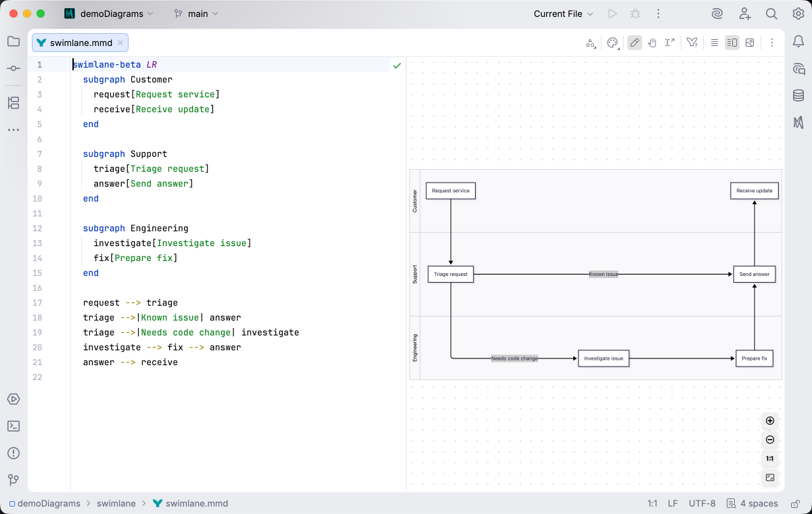Click the Known issue edge label
The width and height of the screenshot is (812, 514).
[604, 275]
